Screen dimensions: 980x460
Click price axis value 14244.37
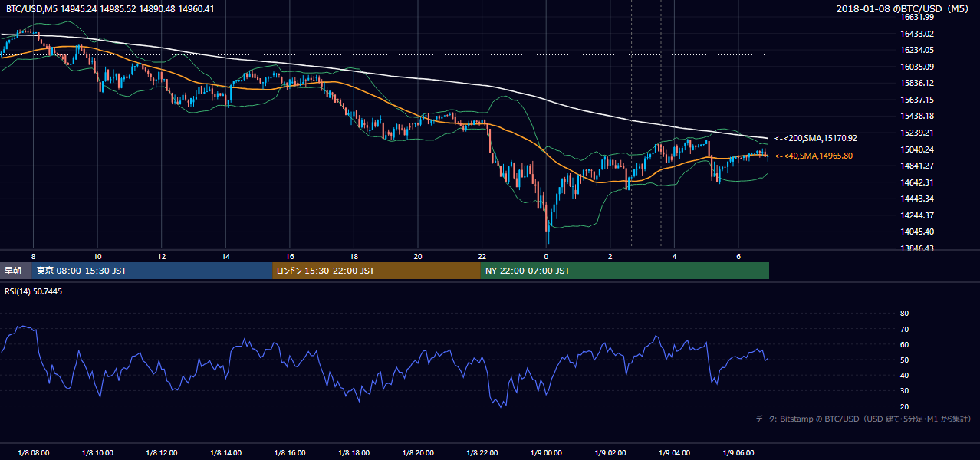click(917, 215)
